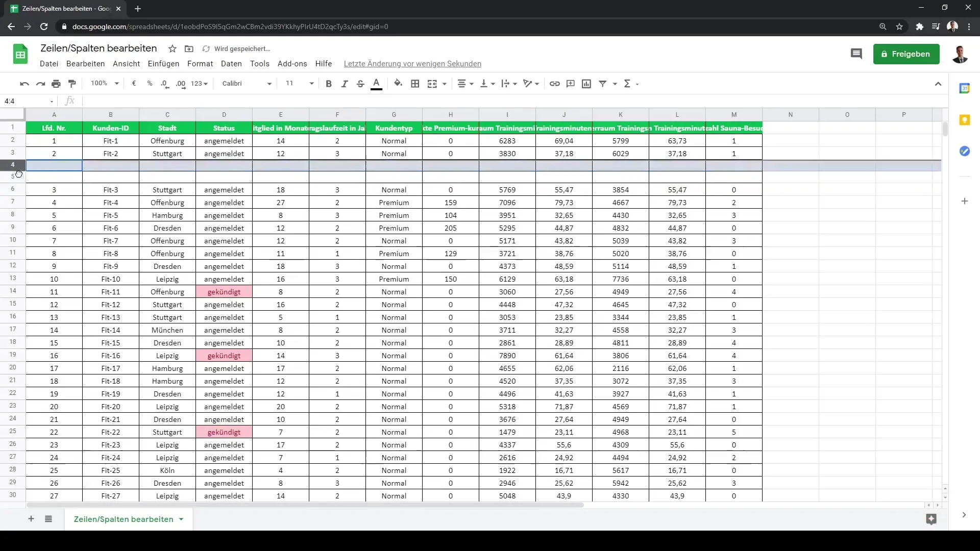Image resolution: width=980 pixels, height=551 pixels.
Task: Toggle the currency format icon
Action: tap(133, 84)
